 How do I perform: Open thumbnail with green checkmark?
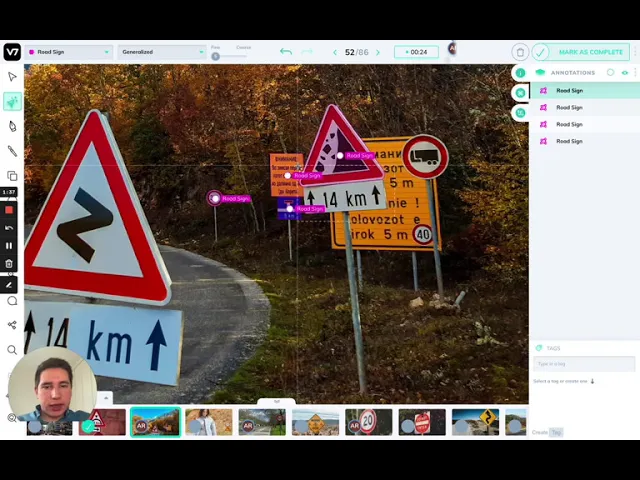point(102,422)
